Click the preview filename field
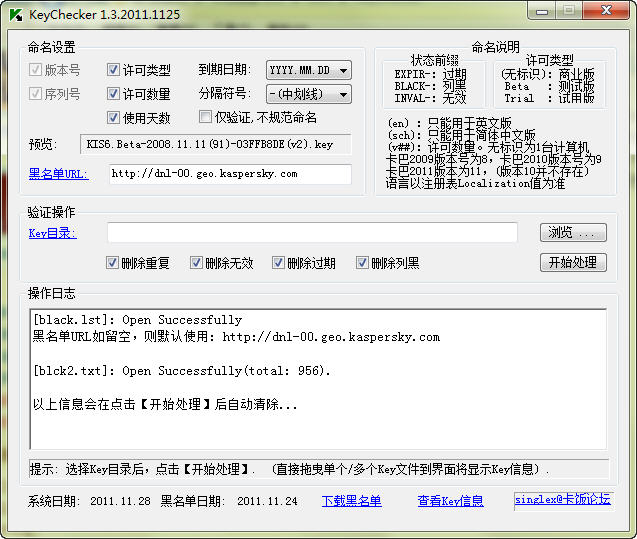The height and width of the screenshot is (539, 637). (x=215, y=144)
